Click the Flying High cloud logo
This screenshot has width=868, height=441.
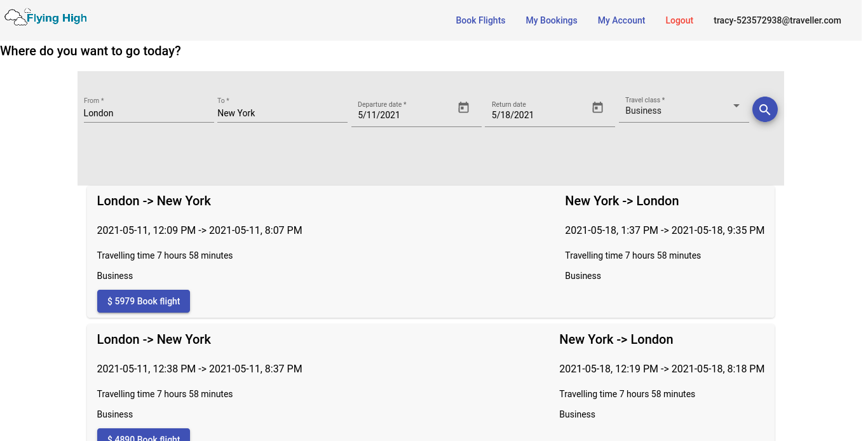(x=16, y=18)
